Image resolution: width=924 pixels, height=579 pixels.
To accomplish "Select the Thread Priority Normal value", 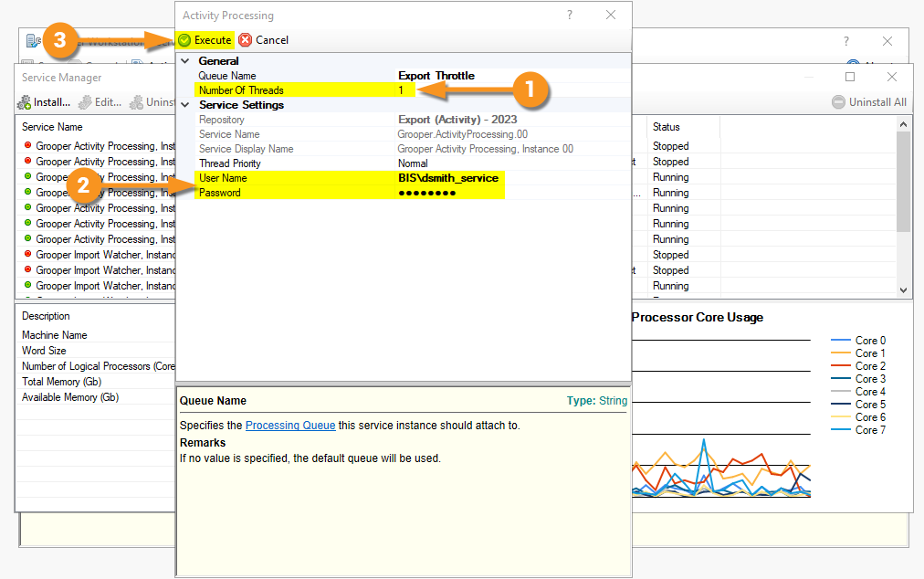I will click(413, 163).
